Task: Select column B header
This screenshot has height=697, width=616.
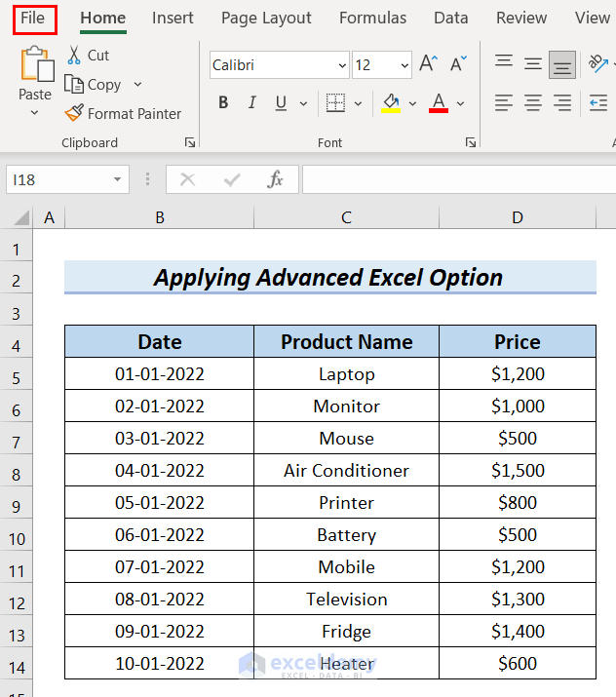Action: [160, 217]
